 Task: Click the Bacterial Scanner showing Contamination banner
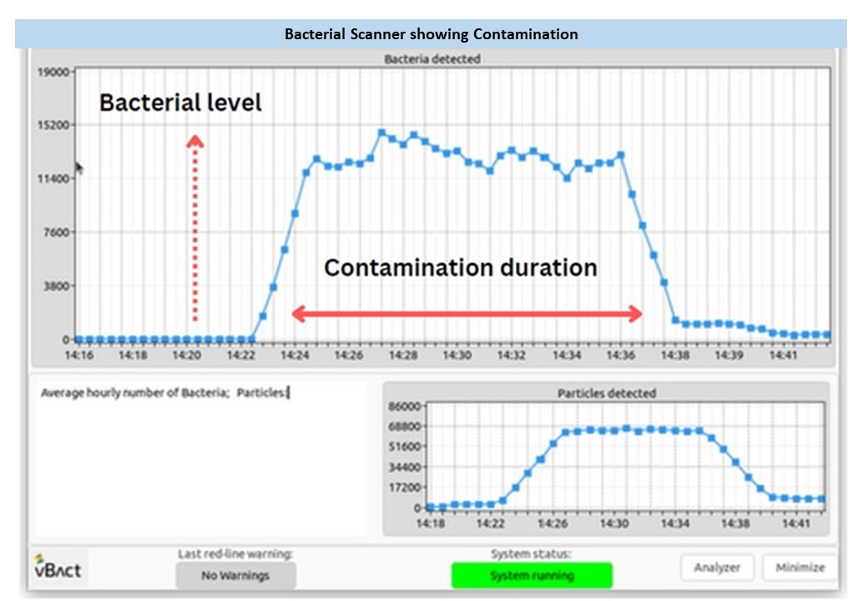point(431,34)
